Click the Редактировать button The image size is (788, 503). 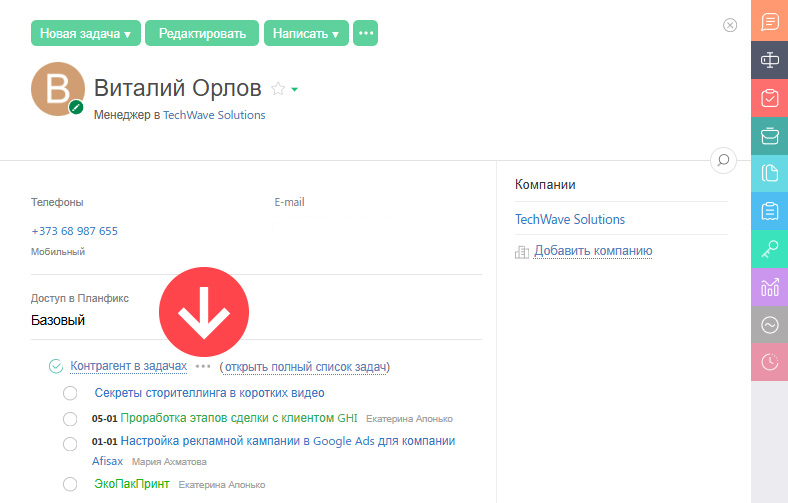[202, 33]
